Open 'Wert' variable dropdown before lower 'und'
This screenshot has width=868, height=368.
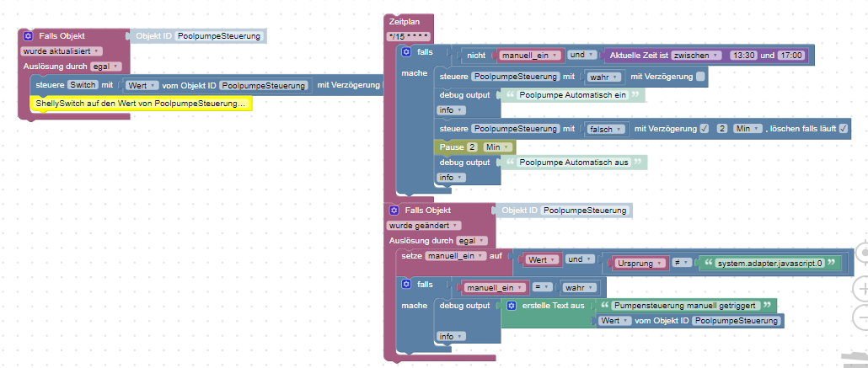(543, 259)
